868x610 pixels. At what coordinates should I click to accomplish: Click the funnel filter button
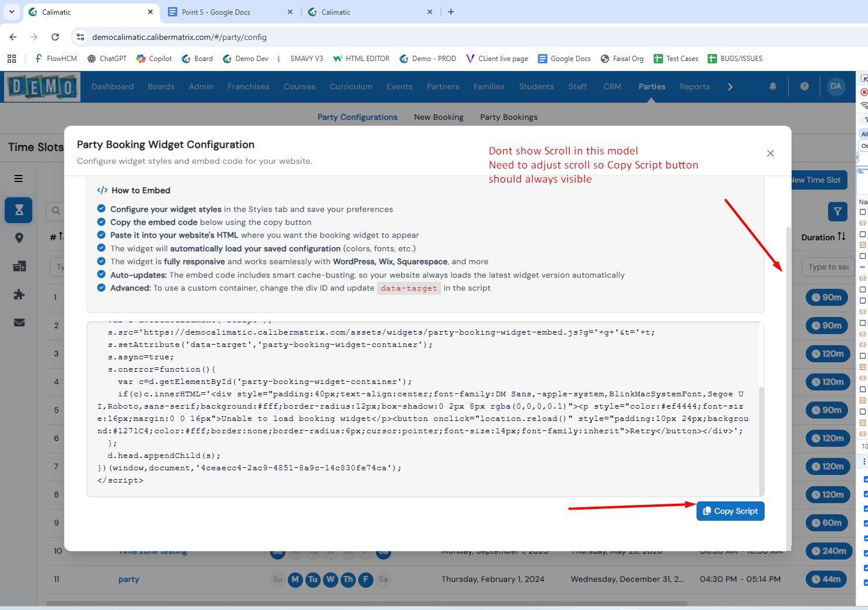(x=837, y=211)
